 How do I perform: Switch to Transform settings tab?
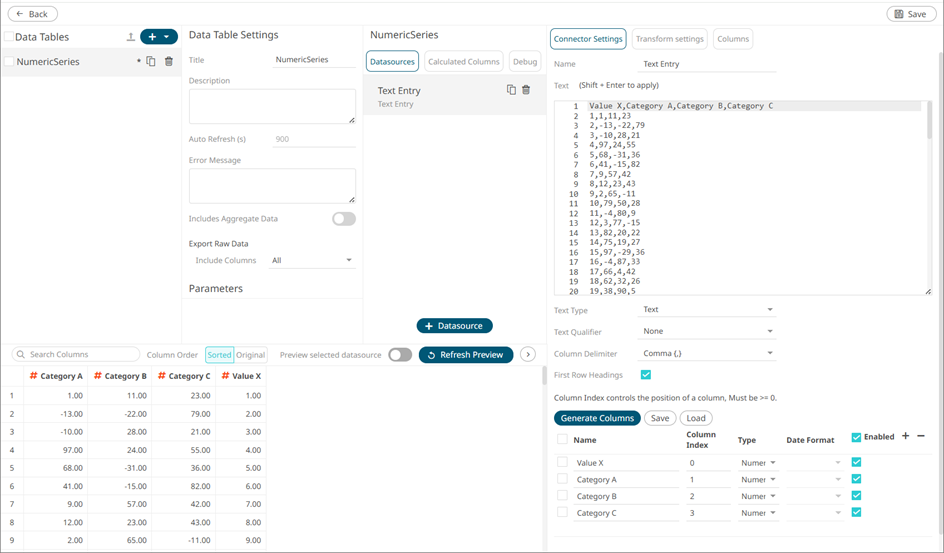pyautogui.click(x=669, y=39)
